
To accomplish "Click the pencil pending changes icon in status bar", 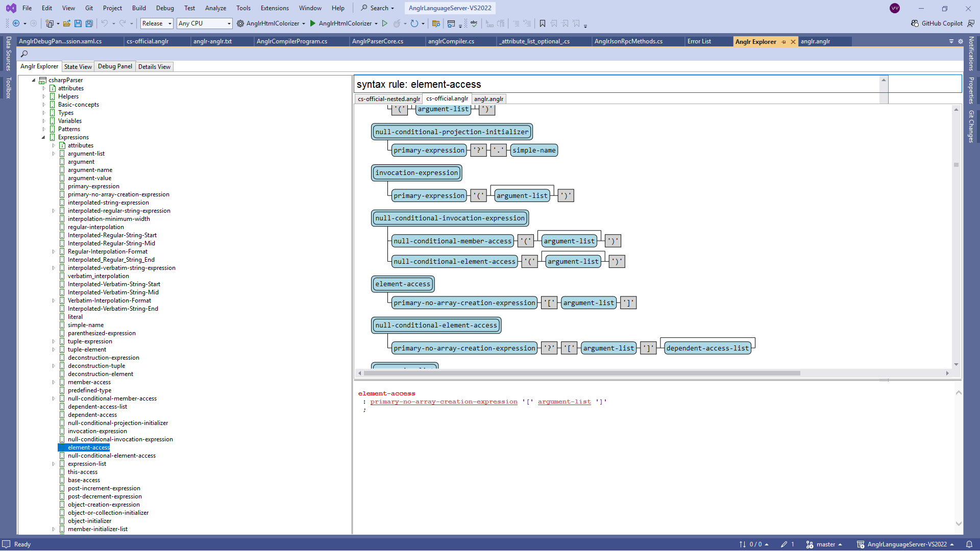I will tap(784, 544).
